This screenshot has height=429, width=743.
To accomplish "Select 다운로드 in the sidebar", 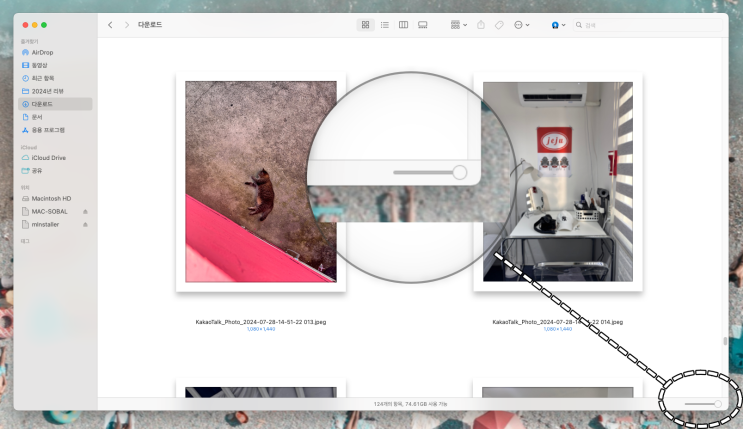I will click(x=55, y=104).
